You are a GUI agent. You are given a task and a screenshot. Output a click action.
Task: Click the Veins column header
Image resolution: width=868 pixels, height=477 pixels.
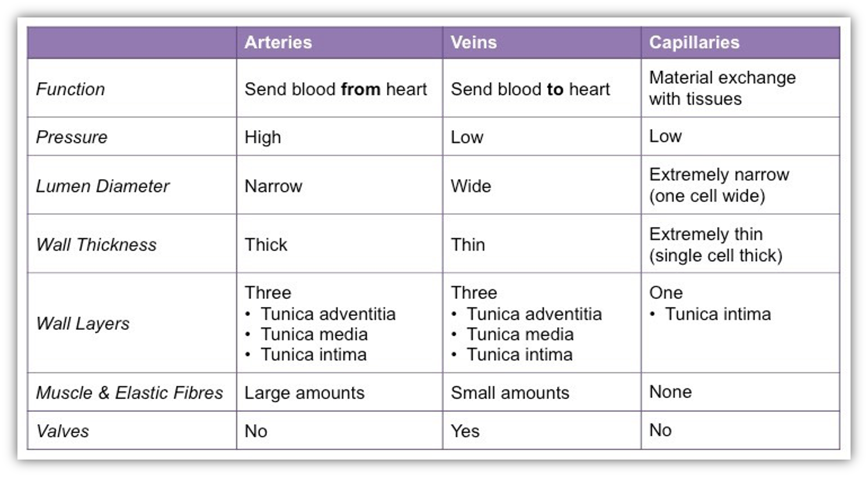point(474,42)
